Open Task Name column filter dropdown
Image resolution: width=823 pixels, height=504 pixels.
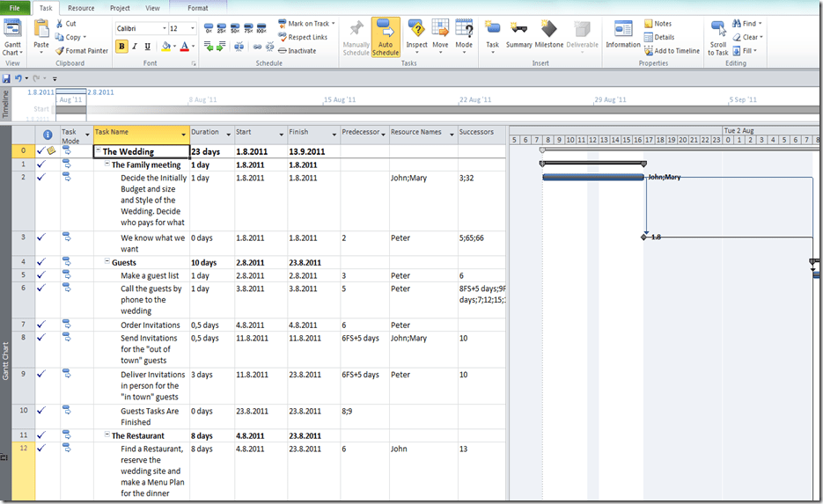pos(184,135)
